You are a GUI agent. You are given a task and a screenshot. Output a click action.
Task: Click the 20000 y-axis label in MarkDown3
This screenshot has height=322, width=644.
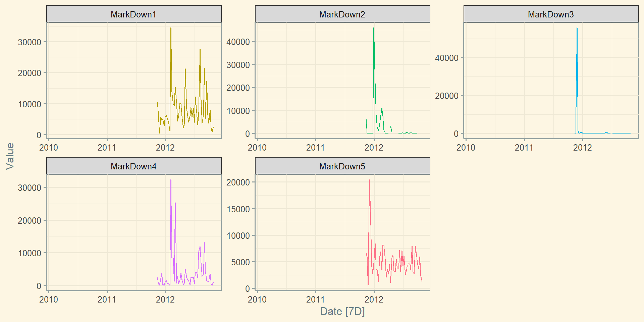pyautogui.click(x=447, y=96)
